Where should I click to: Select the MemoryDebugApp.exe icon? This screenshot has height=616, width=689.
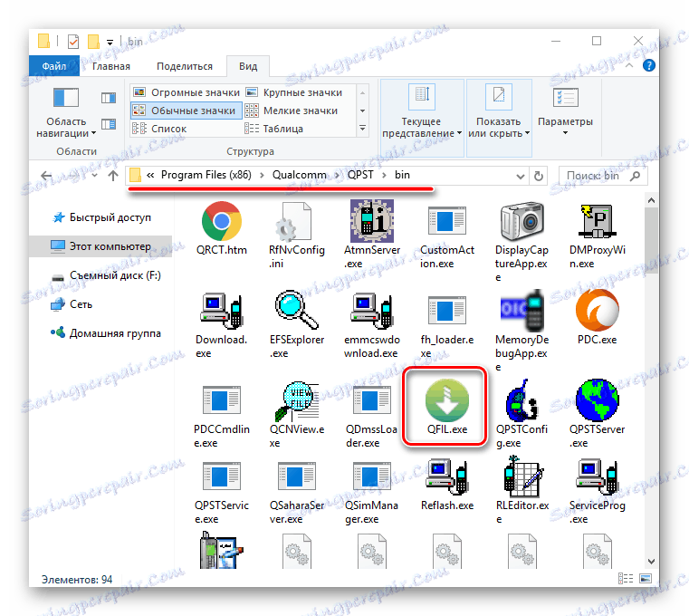pos(522,311)
